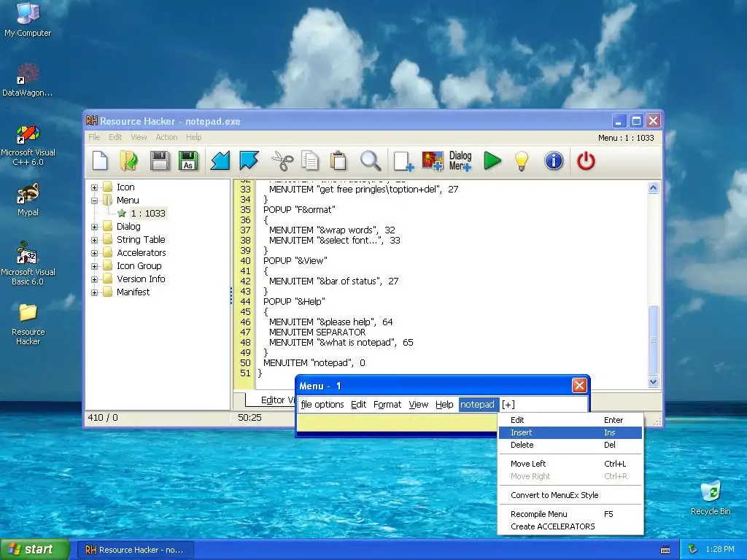
Task: Click the Dialog Menu insert icon
Action: tap(460, 160)
